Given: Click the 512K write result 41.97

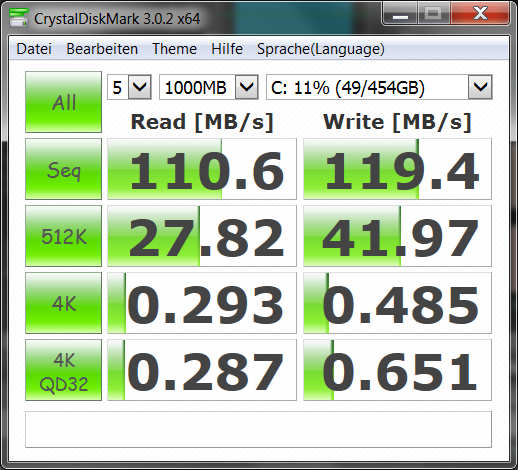Looking at the screenshot, I should 397,236.
